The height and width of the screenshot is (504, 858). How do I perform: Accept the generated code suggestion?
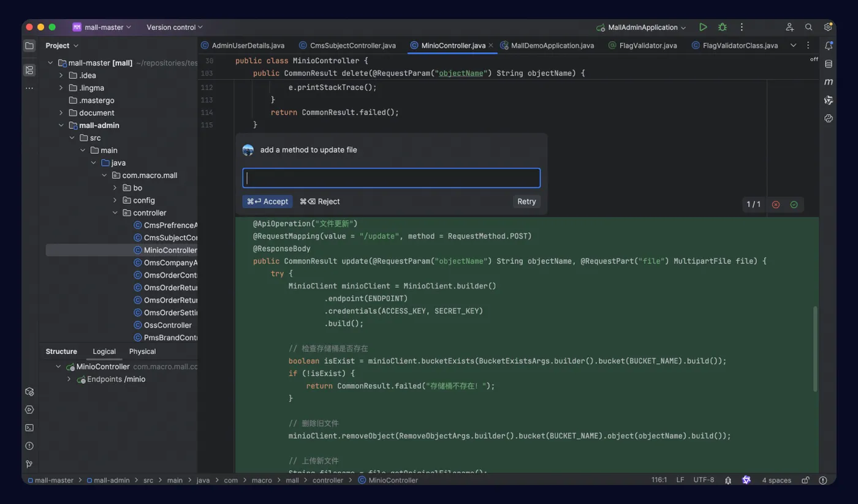[x=267, y=201]
